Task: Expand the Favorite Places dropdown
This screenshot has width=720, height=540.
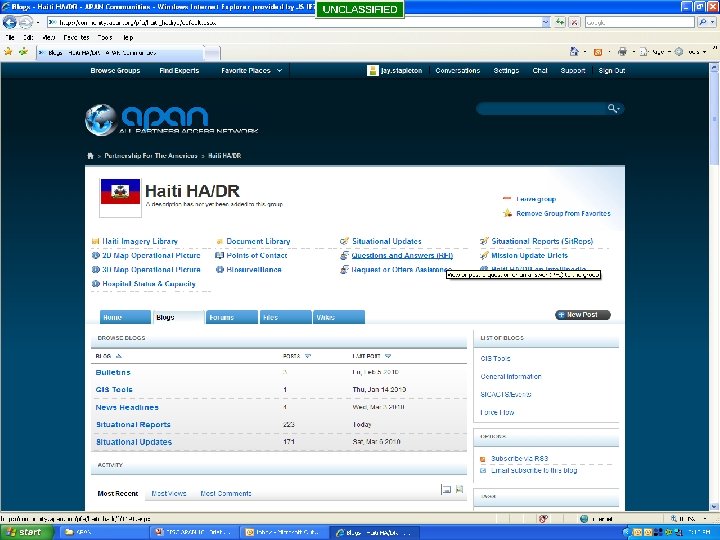Action: tap(279, 71)
